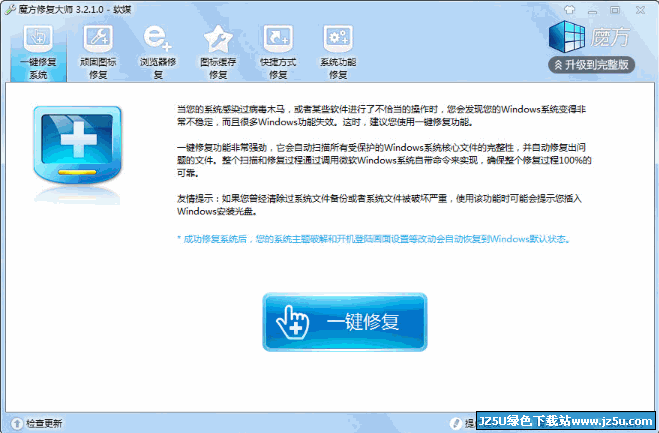
Task: Click the skin/home icon in title bar
Action: 569,9
